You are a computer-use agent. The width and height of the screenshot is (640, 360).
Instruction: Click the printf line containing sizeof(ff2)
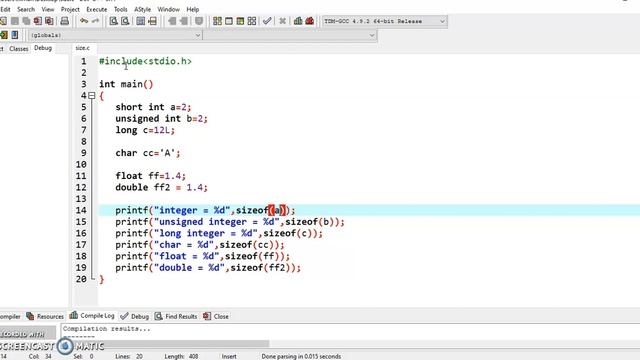208,268
